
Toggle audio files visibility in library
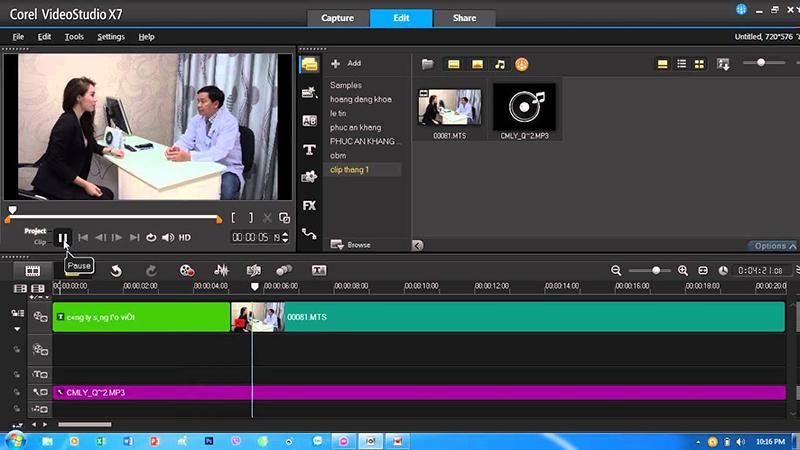(500, 64)
